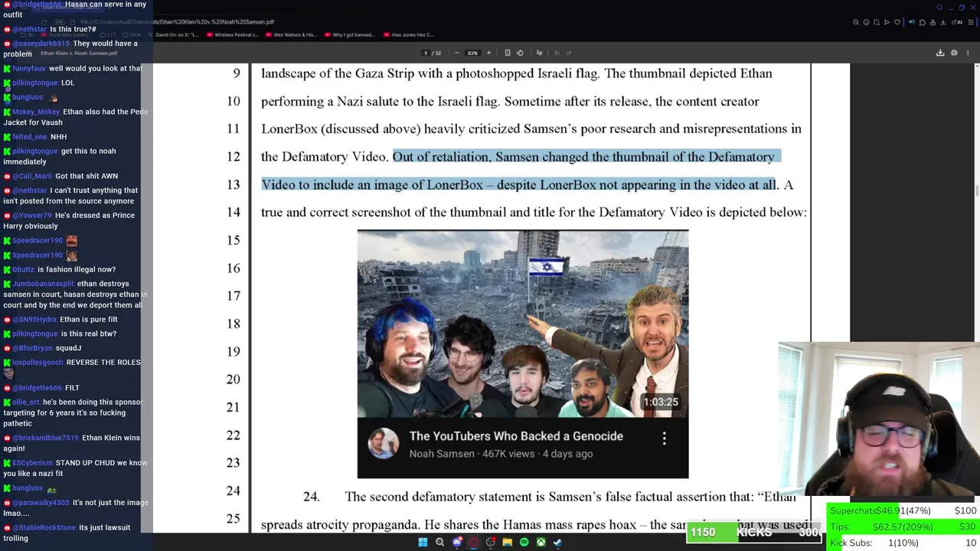Open browser extensions cube icon

[x=923, y=22]
